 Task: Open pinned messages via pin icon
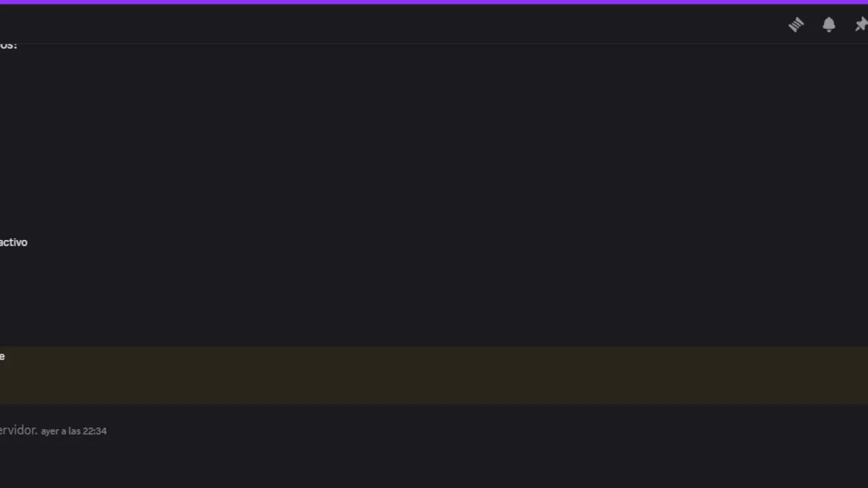coord(861,25)
